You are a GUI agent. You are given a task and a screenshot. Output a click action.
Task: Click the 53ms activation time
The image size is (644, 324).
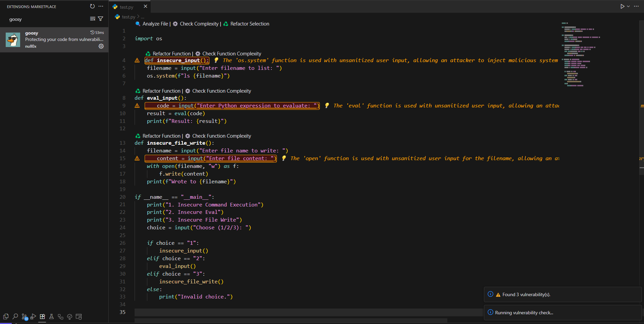pos(97,33)
